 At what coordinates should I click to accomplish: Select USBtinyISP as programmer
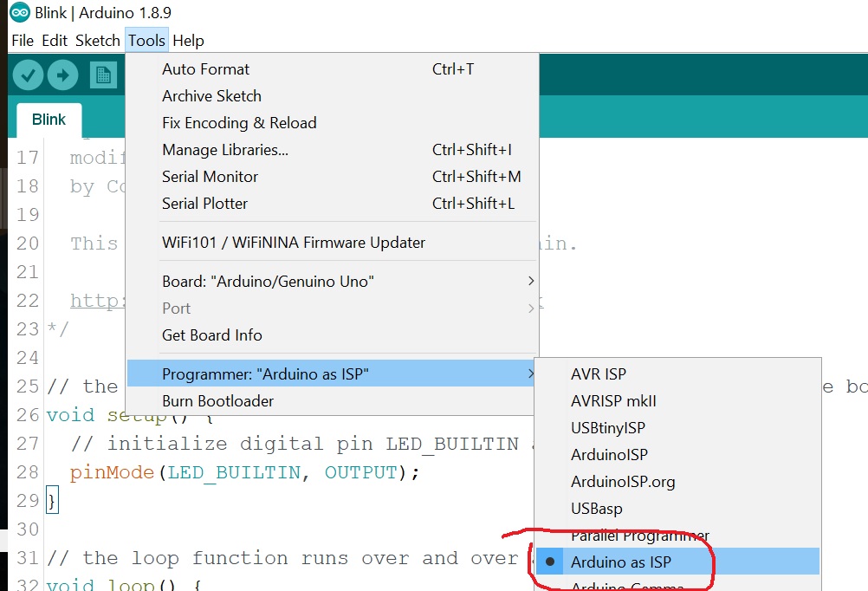click(x=607, y=428)
